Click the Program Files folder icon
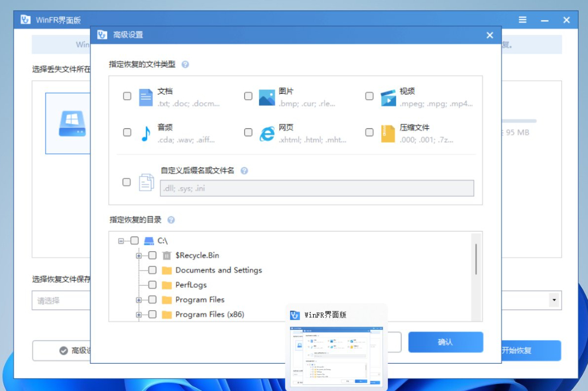This screenshot has height=391, width=588. tap(167, 300)
